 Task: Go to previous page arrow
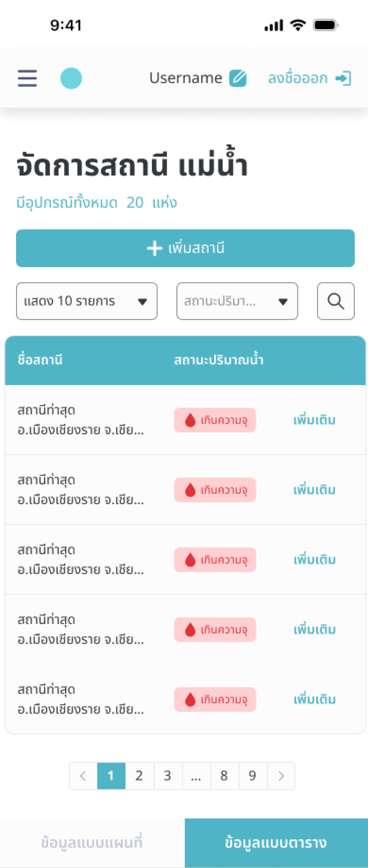point(83,776)
